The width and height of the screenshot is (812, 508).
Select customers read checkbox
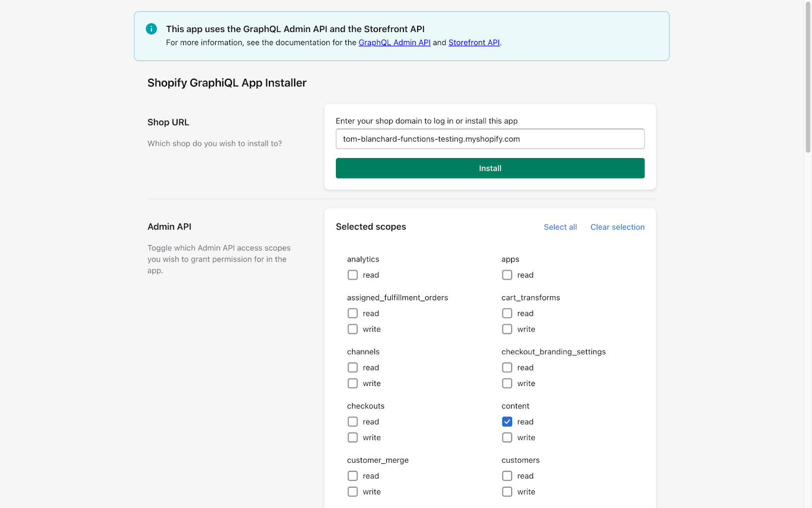pos(507,476)
